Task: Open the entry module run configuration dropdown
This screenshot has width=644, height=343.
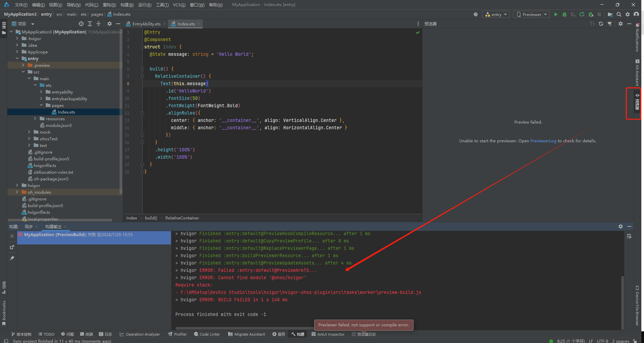Action: [496, 14]
